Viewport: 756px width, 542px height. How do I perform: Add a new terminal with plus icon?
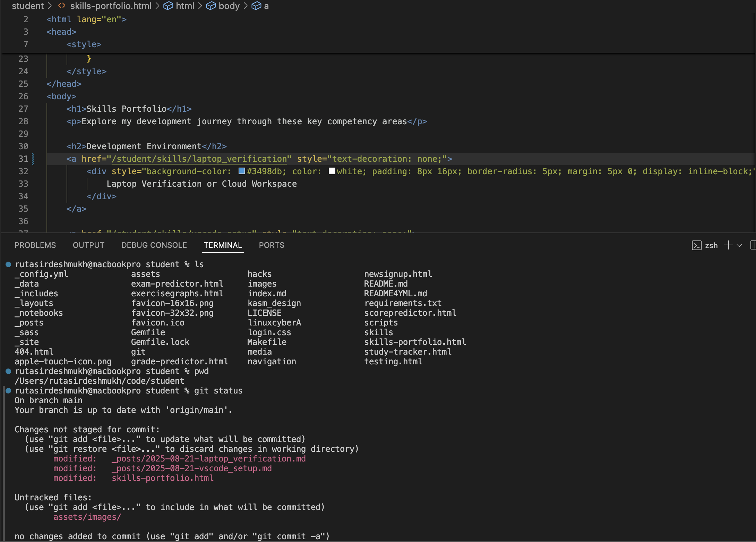[728, 245]
